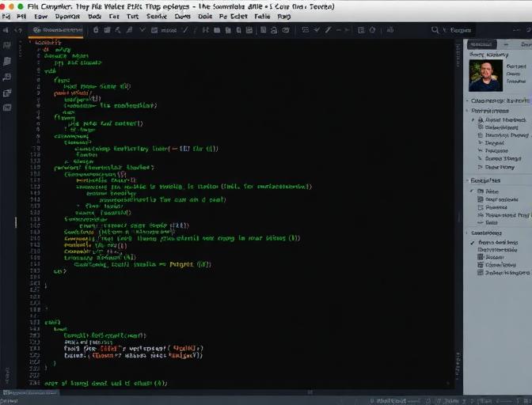Click the last item in the menu bar
The height and width of the screenshot is (405, 532).
click(284, 16)
